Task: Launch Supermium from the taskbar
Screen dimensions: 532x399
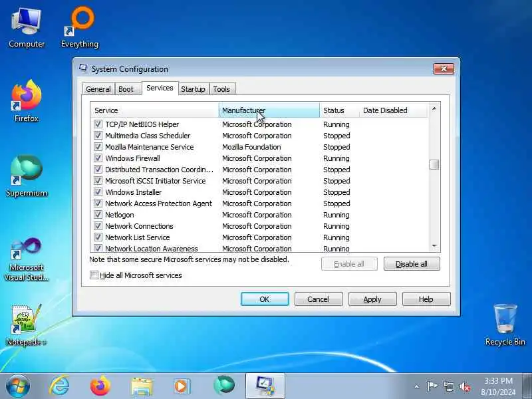Action: (x=224, y=386)
